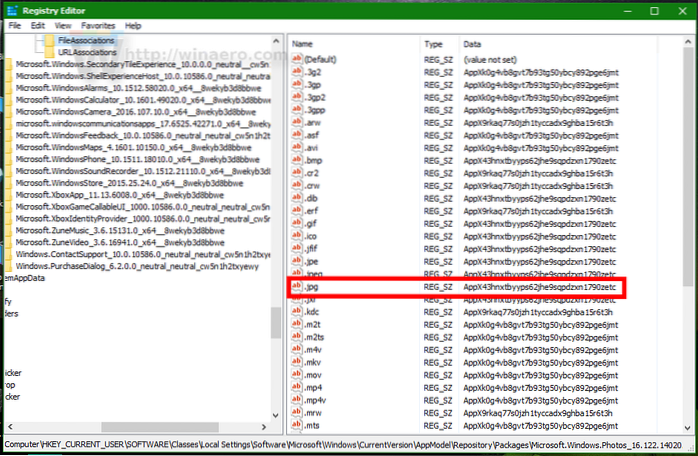698x456 pixels.
Task: Select Microsoft.WindowsStore key in the tree
Action: 109,182
